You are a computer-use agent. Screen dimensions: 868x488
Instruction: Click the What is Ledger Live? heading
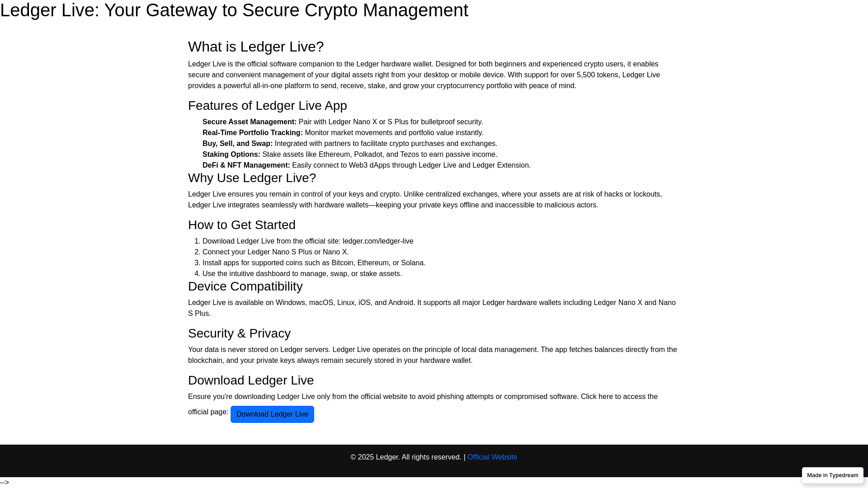point(256,47)
